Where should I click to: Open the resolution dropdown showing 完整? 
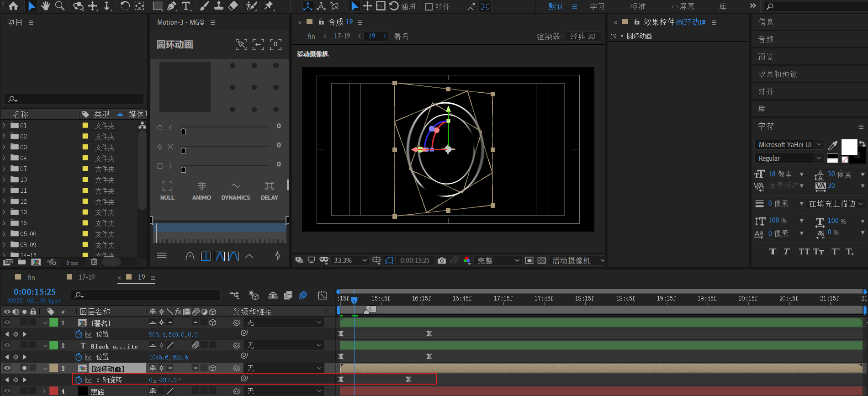tap(498, 260)
